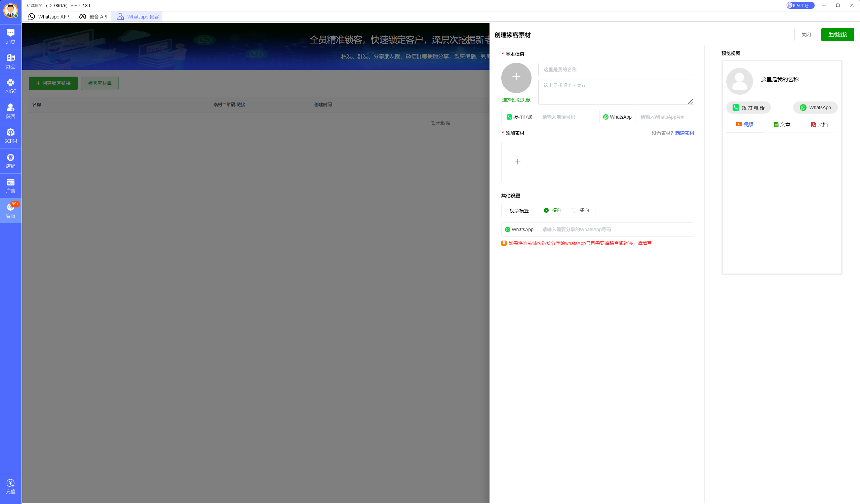This screenshot has width=860, height=504.
Task: Select the 竖向 vertical radio option
Action: click(574, 210)
